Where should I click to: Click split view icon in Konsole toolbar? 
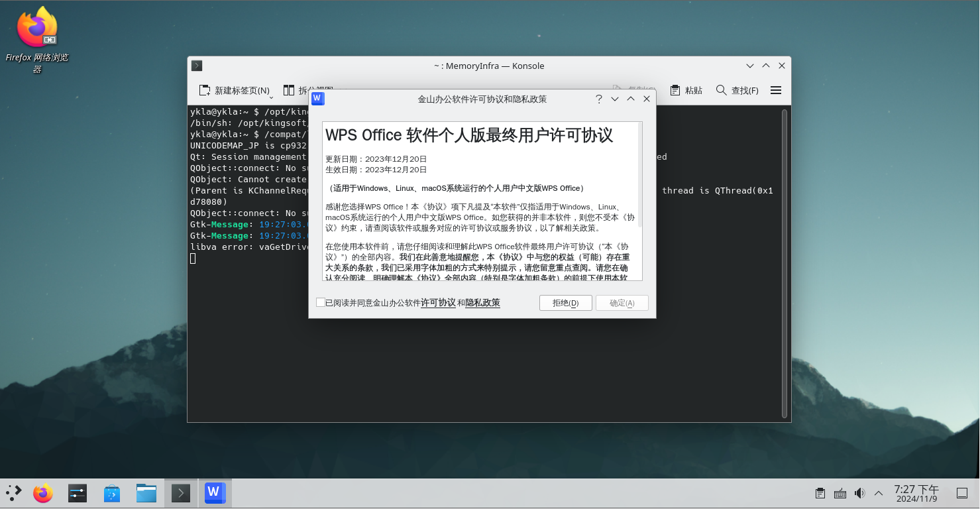(289, 90)
